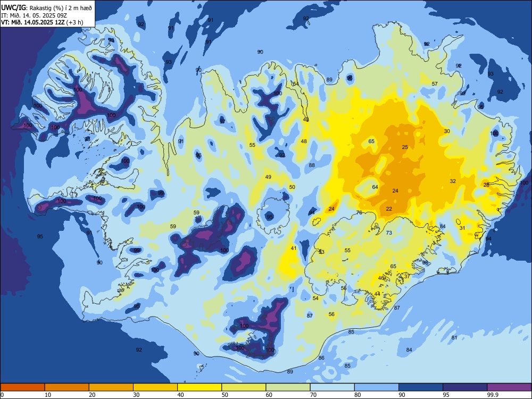Pick the 50–60 pale yellow legend swatch
This screenshot has width=532, height=399.
pyautogui.click(x=244, y=387)
